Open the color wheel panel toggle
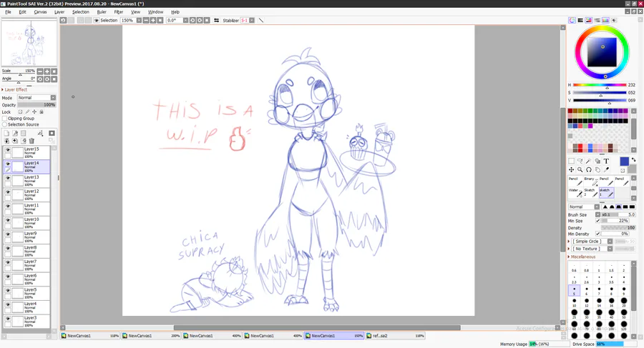Viewport: 644px width, 348px height. coord(572,20)
